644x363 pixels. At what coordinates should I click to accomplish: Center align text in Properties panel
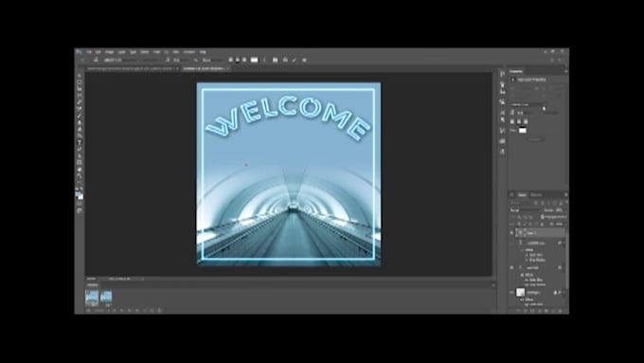coord(519,121)
